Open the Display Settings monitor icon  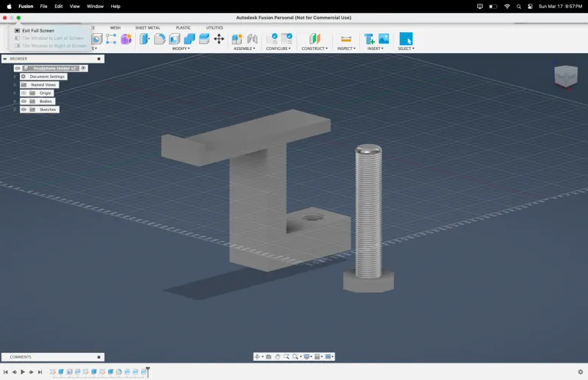coord(306,356)
